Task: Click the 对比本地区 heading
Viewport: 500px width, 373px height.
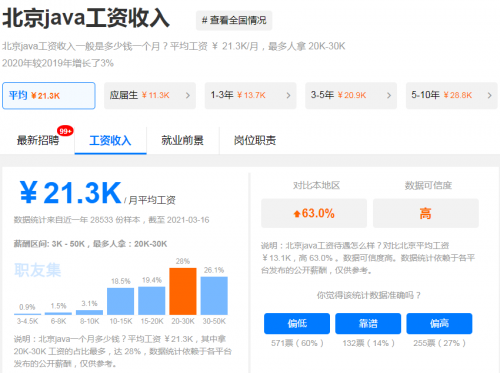Action: (316, 185)
